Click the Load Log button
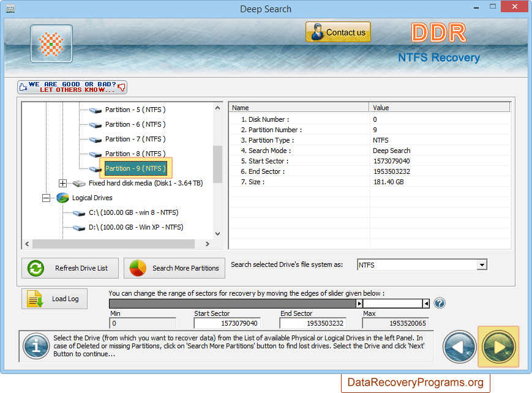This screenshot has width=532, height=393. click(x=54, y=299)
